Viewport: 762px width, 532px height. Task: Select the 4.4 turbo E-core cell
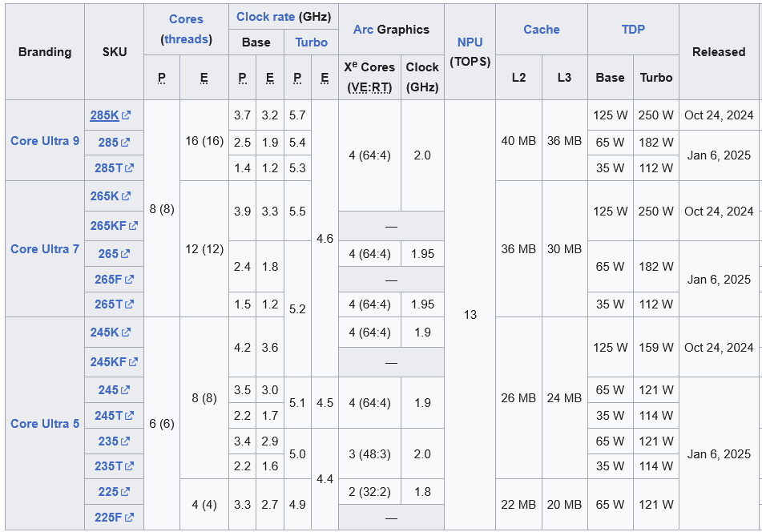(325, 479)
